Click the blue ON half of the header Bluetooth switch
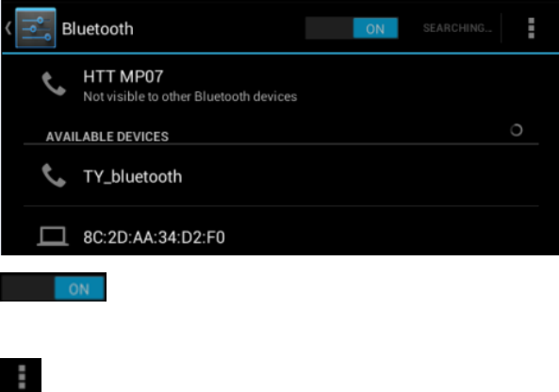This screenshot has height=392, width=559. 375,28
